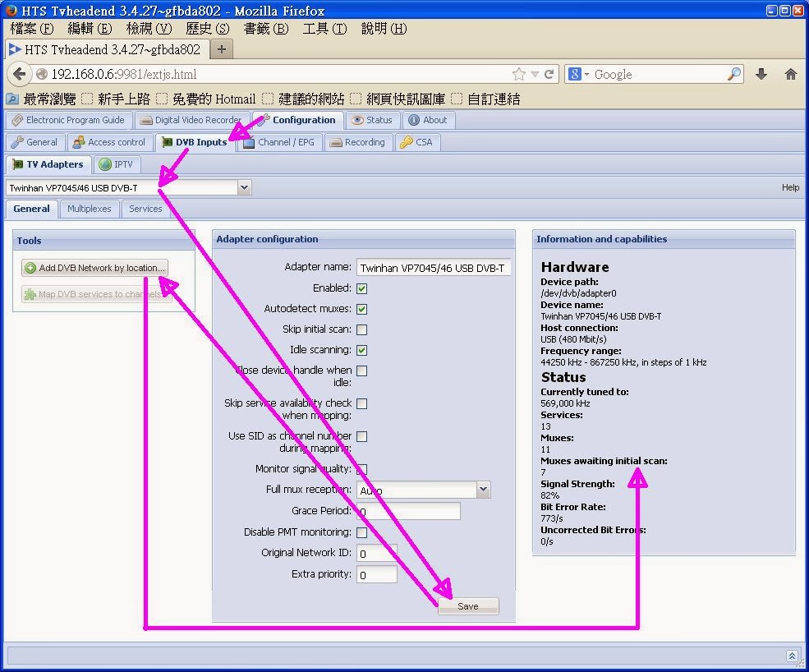Viewport: 809px width, 672px height.
Task: Enable Close device handle when idle
Action: pyautogui.click(x=361, y=371)
